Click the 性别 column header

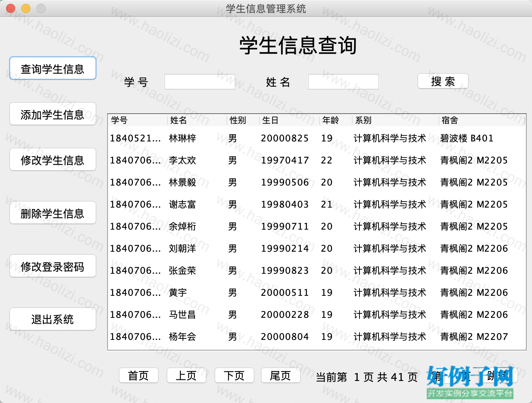[243, 120]
